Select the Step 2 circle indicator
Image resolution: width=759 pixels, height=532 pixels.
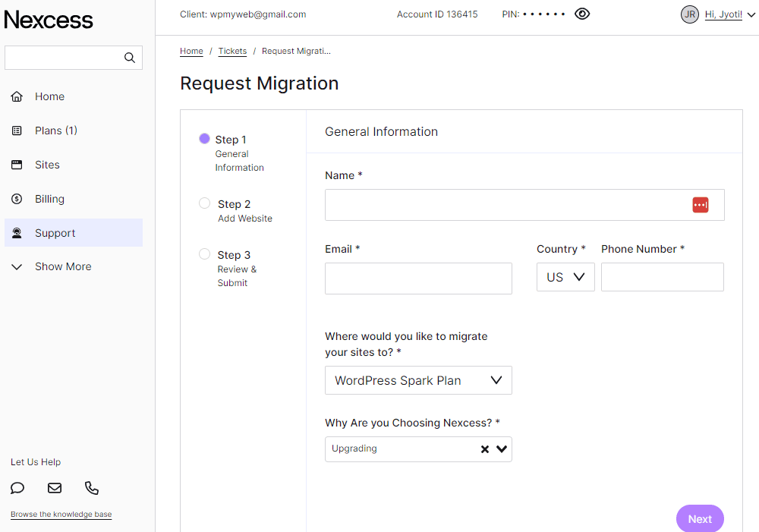point(203,203)
